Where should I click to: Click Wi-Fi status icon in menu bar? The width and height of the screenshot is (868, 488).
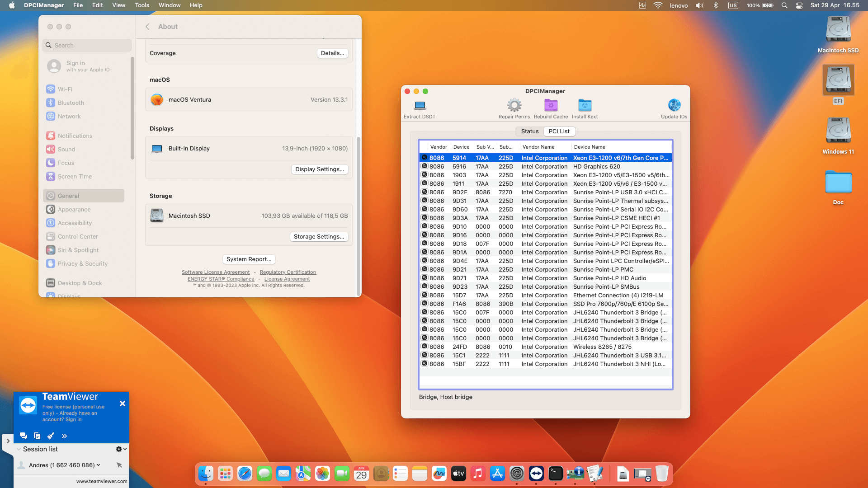coord(658,5)
